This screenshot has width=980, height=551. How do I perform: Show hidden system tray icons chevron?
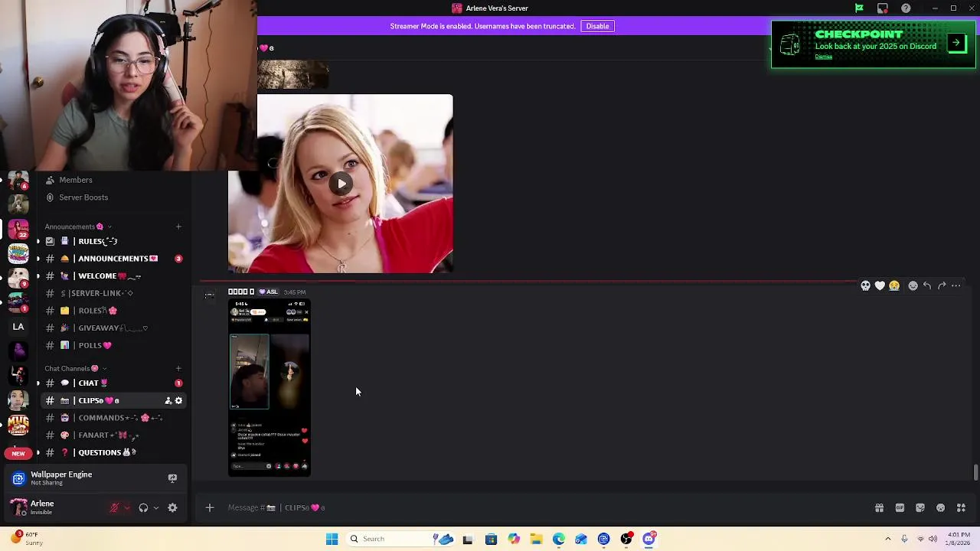[887, 539]
